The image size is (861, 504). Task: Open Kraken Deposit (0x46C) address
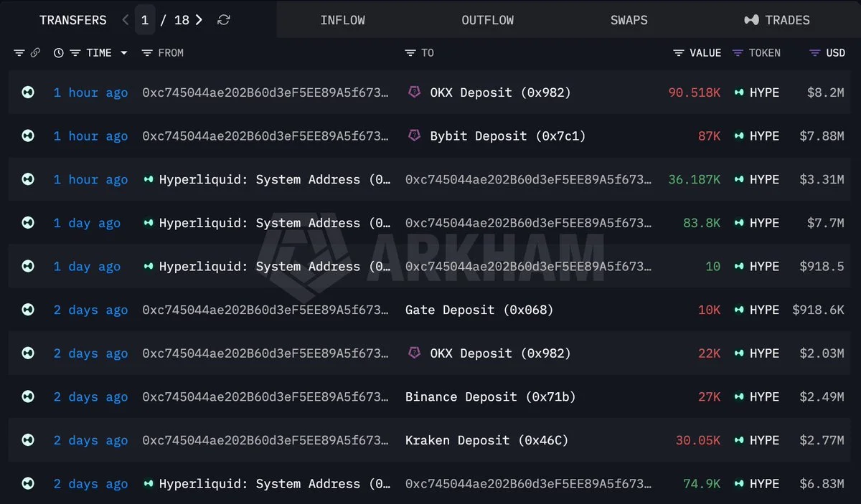click(486, 440)
